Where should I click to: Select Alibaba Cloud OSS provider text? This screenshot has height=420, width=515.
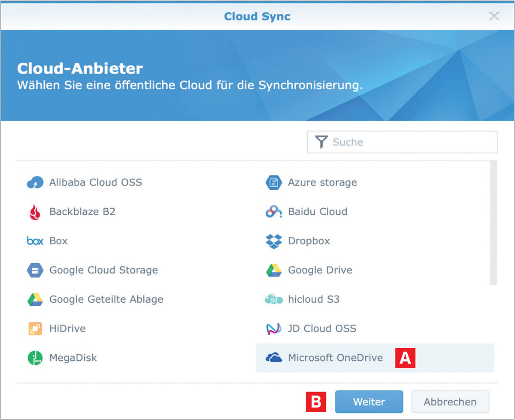pyautogui.click(x=96, y=183)
